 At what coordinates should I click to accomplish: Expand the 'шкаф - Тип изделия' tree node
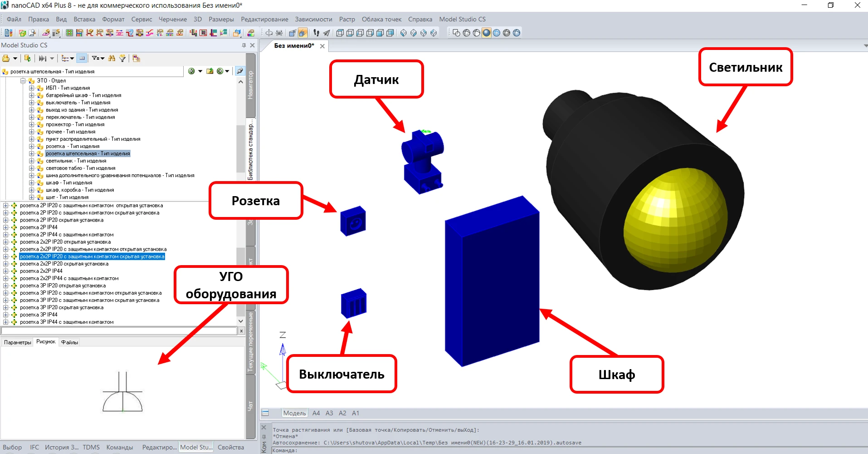point(32,183)
